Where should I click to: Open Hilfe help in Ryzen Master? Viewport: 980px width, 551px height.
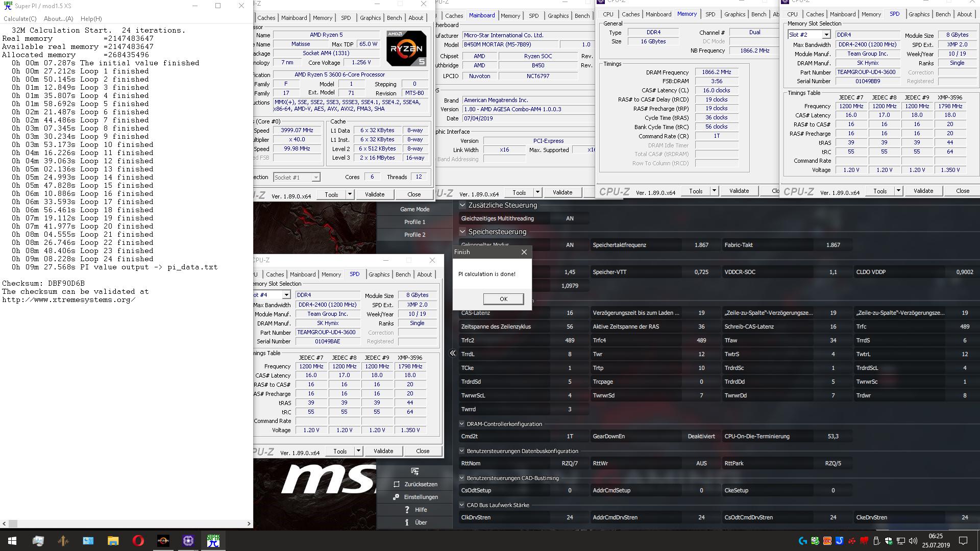point(415,510)
